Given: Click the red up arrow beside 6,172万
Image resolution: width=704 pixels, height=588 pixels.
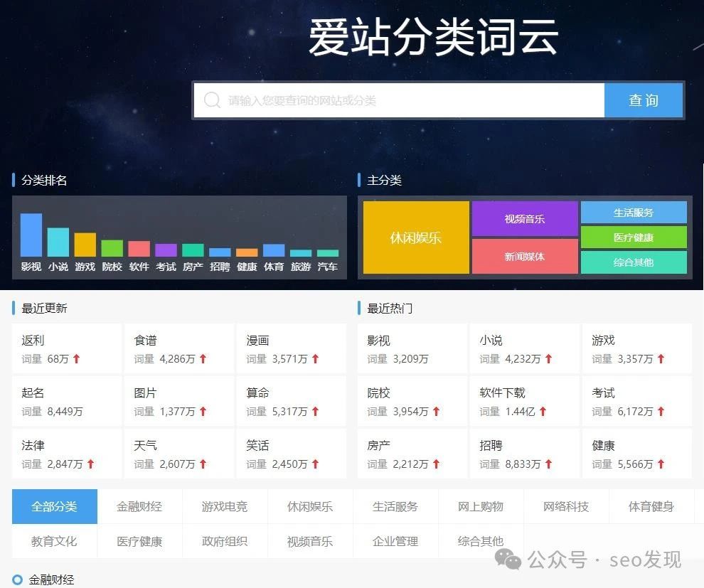Looking at the screenshot, I should pyautogui.click(x=661, y=411).
